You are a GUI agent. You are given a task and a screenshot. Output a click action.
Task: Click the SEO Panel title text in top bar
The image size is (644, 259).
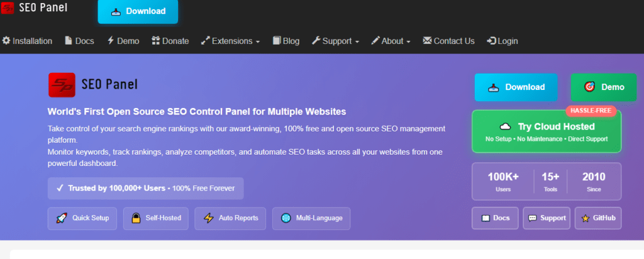pos(43,8)
